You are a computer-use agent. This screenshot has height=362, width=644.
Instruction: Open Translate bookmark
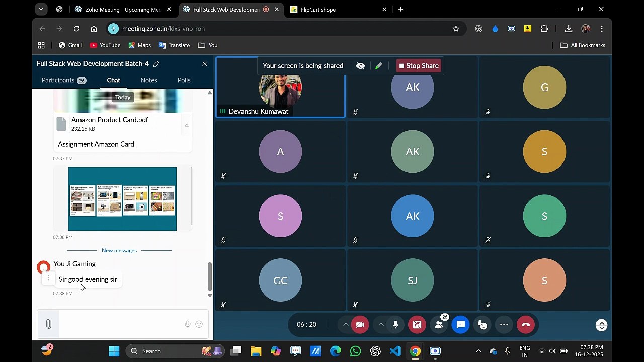tap(174, 45)
